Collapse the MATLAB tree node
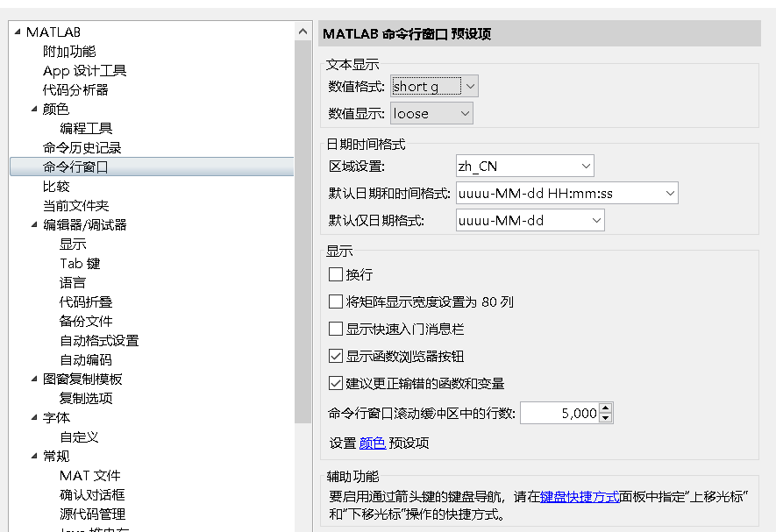Image resolution: width=776 pixels, height=532 pixels. pyautogui.click(x=16, y=31)
